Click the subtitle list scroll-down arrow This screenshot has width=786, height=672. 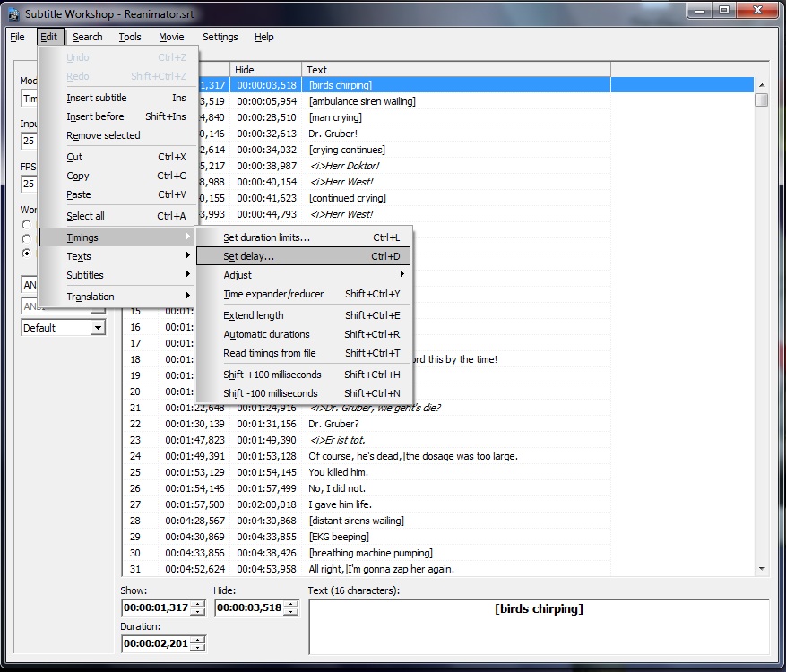tap(762, 569)
